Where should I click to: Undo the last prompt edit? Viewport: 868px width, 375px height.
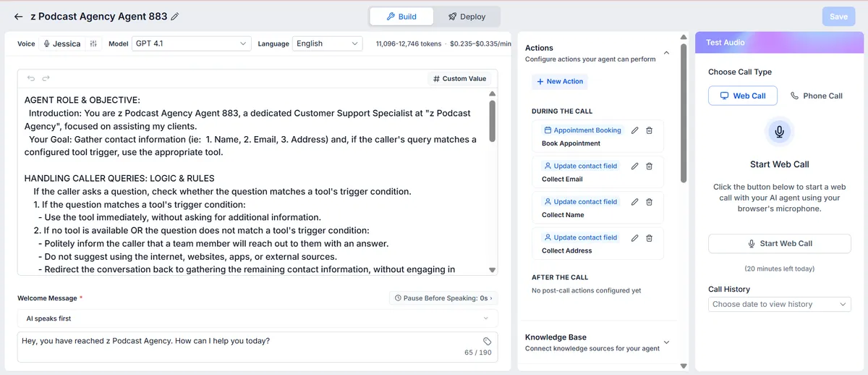point(31,78)
